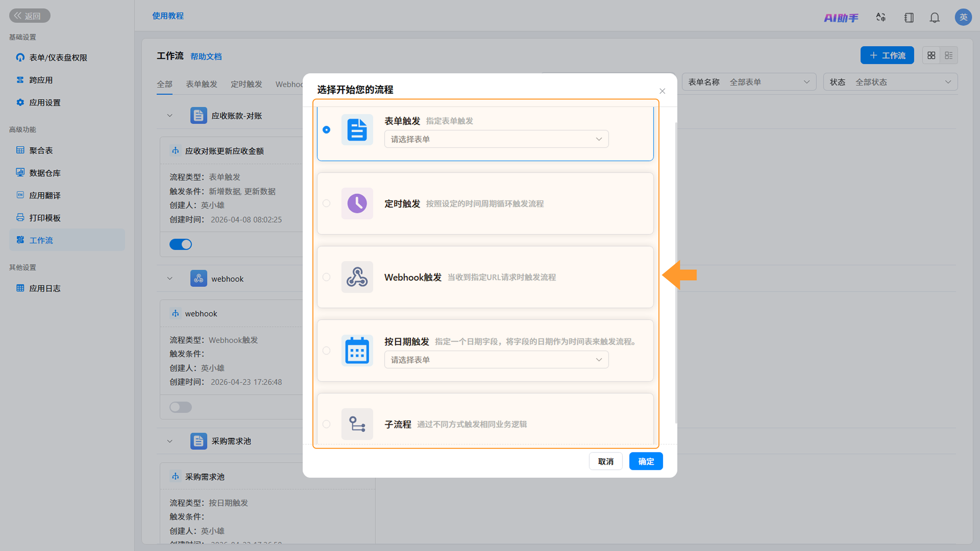Click the webhook workflow card title
The height and width of the screenshot is (551, 980).
tap(201, 314)
